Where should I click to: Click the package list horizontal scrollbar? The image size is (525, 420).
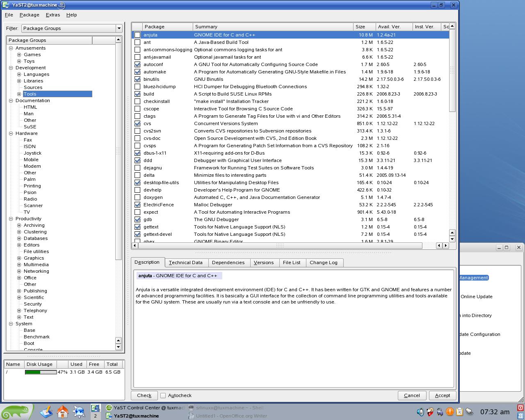tap(280, 245)
